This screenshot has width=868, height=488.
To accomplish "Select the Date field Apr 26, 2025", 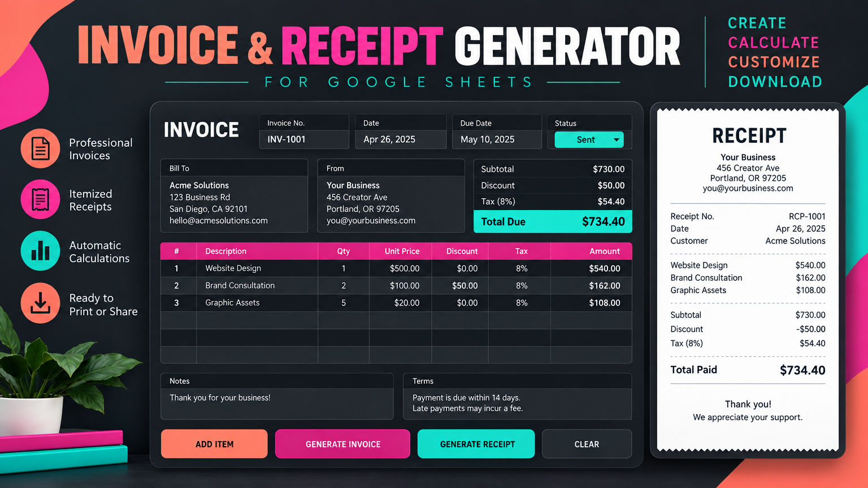I will pos(401,140).
